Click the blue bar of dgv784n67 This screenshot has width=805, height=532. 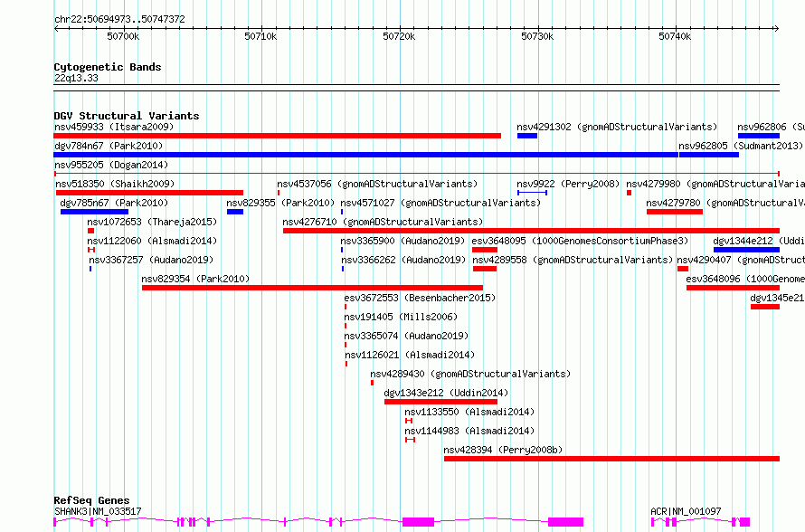click(366, 155)
